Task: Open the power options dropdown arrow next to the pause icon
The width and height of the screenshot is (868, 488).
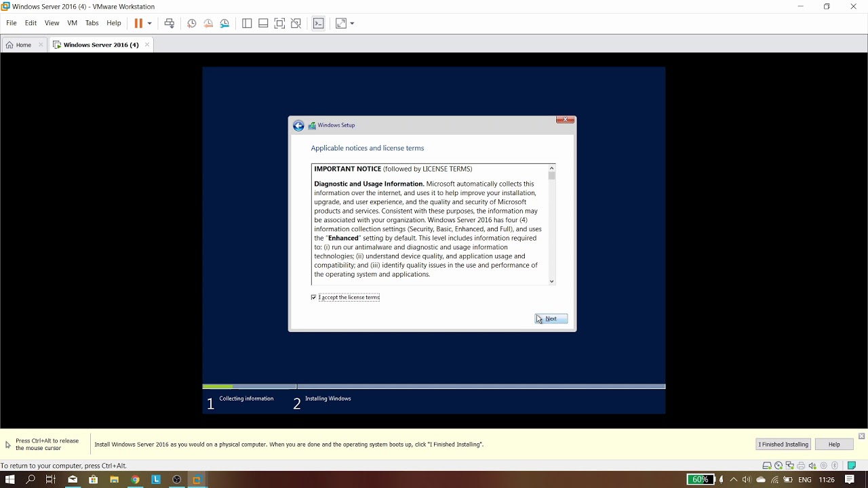Action: (x=149, y=23)
